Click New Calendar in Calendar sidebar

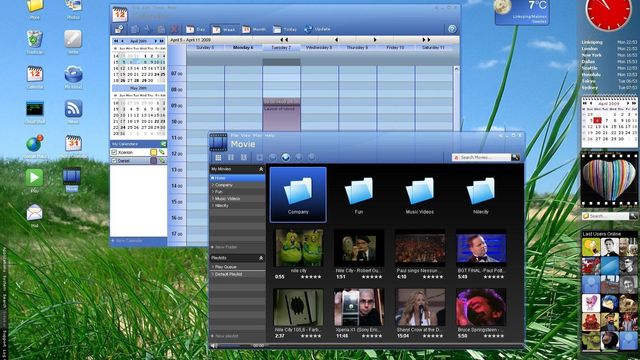pyautogui.click(x=127, y=241)
